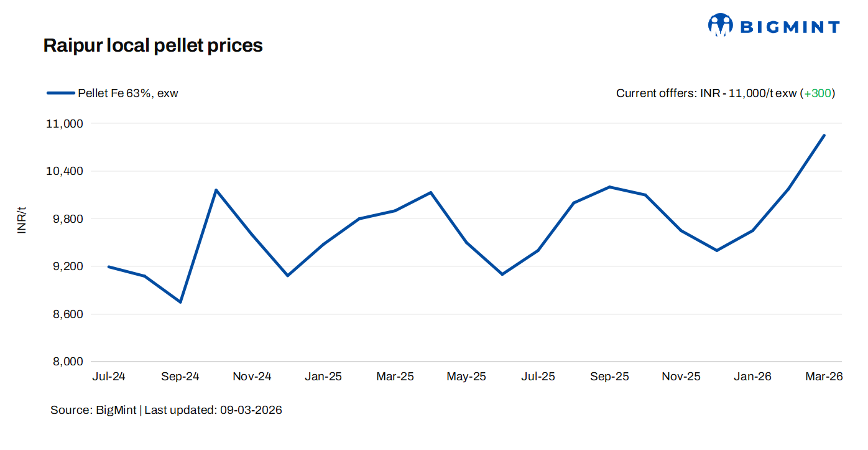
Task: Click the green +300 change value
Action: point(817,93)
